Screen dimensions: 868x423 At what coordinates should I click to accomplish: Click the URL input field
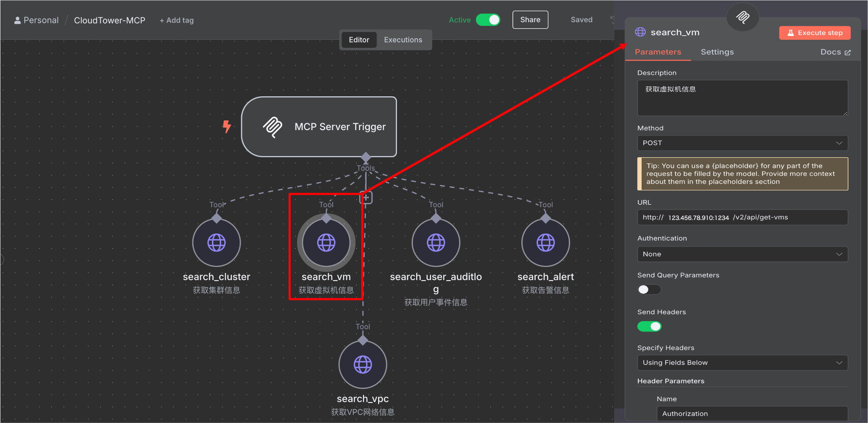click(x=742, y=217)
